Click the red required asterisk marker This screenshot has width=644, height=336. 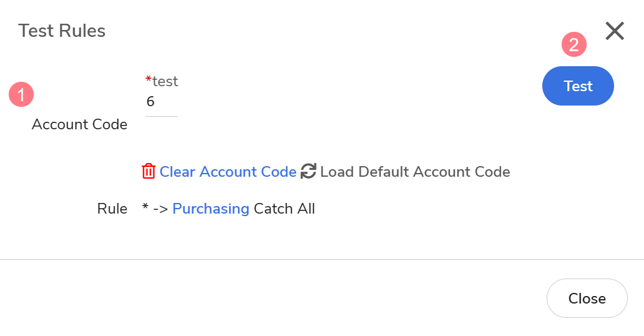coord(149,80)
